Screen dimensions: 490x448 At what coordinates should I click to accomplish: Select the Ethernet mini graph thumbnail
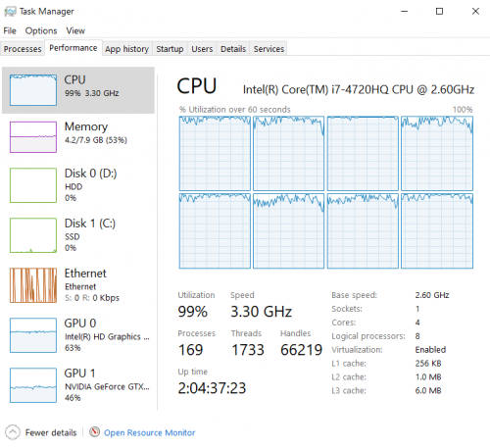(x=33, y=285)
